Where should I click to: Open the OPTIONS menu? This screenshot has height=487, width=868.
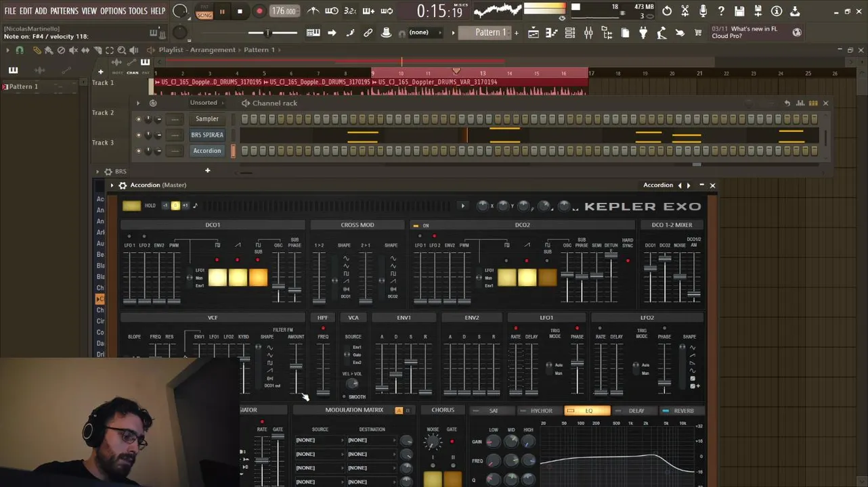tap(113, 11)
